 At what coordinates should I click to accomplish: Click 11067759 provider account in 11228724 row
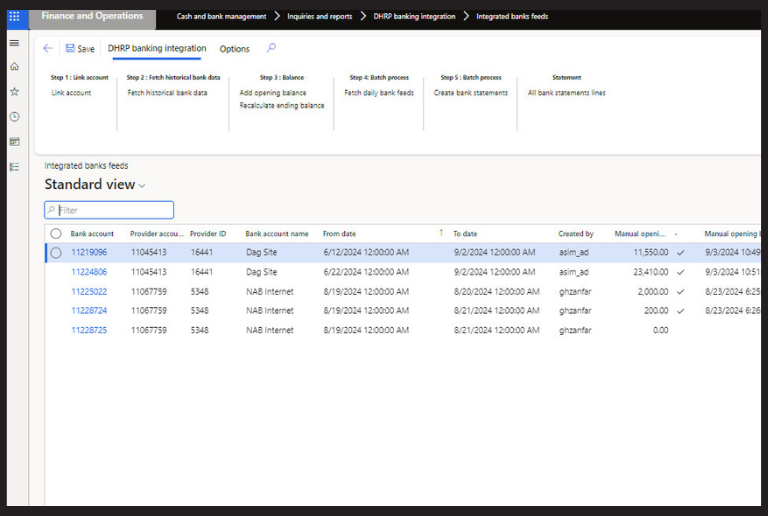pyautogui.click(x=149, y=310)
